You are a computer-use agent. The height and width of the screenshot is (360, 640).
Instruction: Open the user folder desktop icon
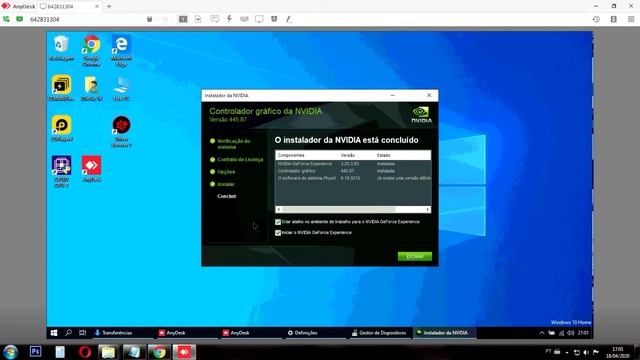pos(91,88)
